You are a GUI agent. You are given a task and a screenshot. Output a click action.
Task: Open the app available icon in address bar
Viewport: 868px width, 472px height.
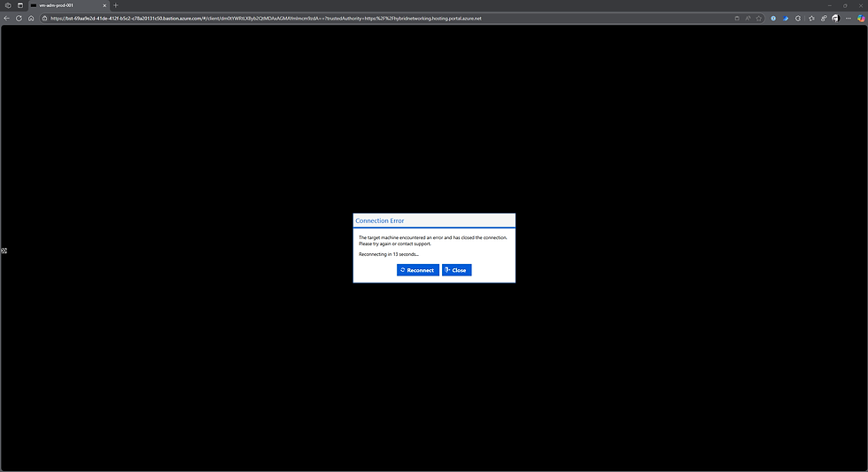(x=737, y=19)
